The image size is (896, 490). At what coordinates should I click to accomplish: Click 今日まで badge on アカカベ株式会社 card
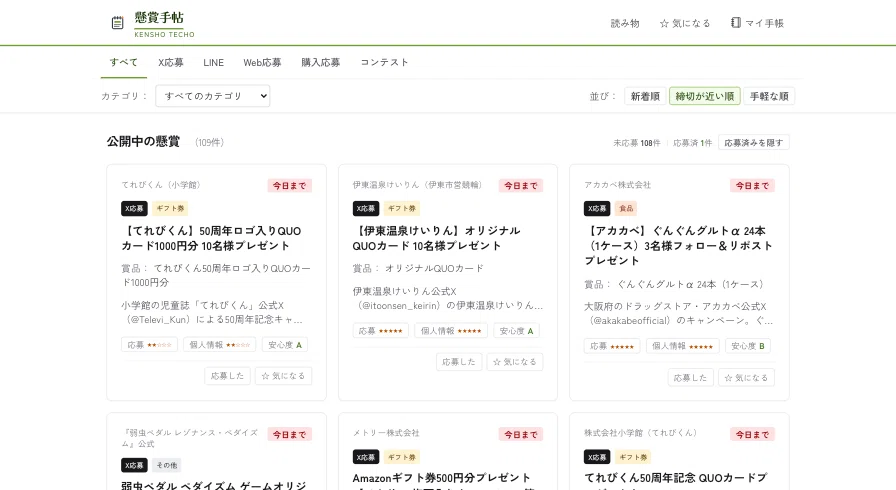(753, 186)
